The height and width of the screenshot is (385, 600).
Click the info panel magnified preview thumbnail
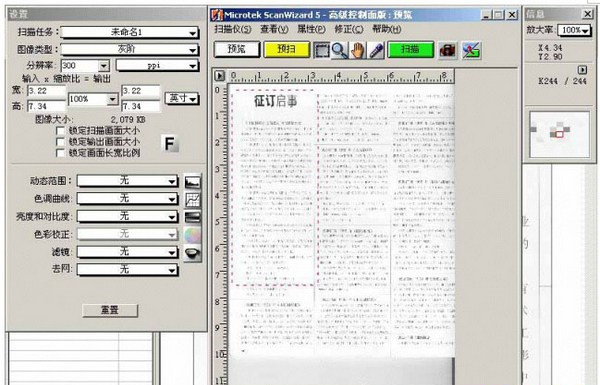(x=559, y=135)
